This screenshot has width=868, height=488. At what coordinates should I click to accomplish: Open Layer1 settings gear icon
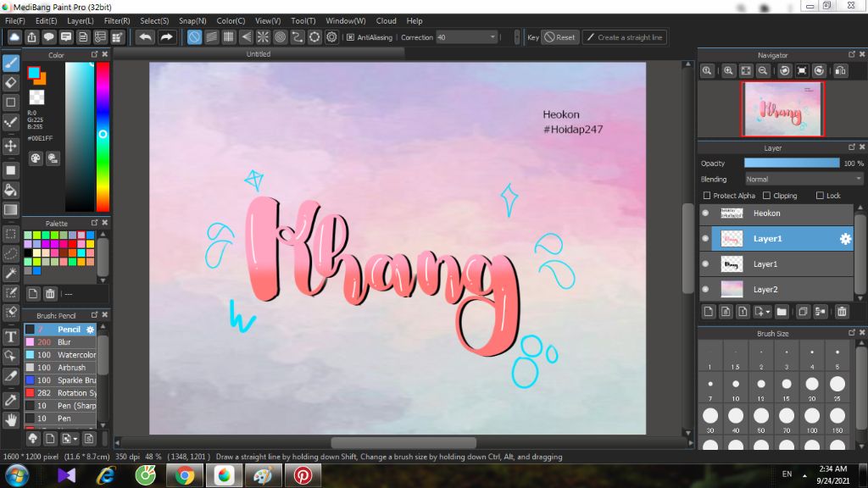(845, 238)
